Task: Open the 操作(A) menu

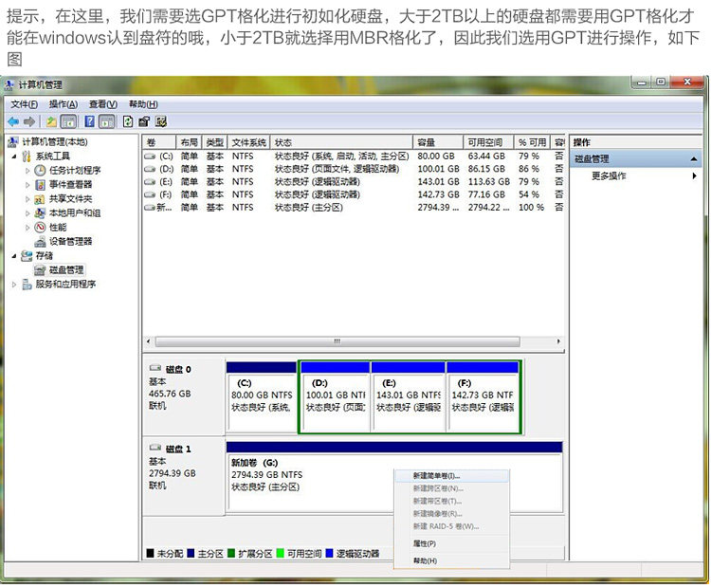Action: click(63, 104)
